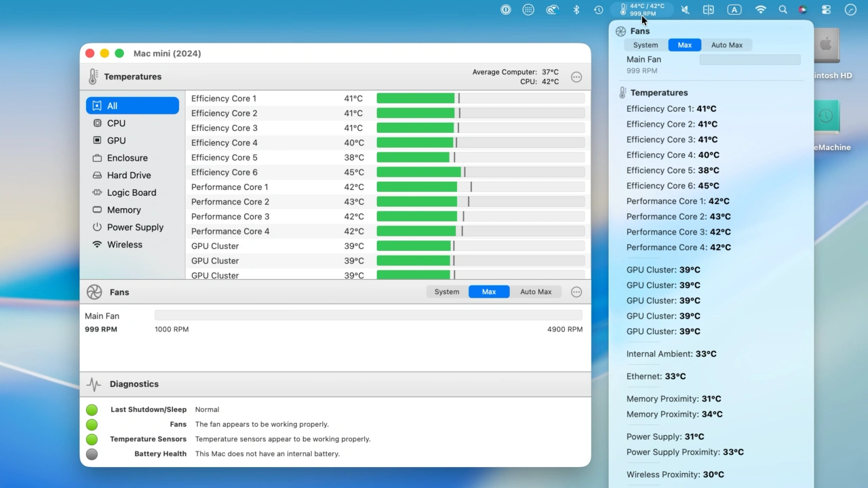Viewport: 868px width, 488px height.
Task: Open Control Center from menu bar
Action: pyautogui.click(x=826, y=9)
